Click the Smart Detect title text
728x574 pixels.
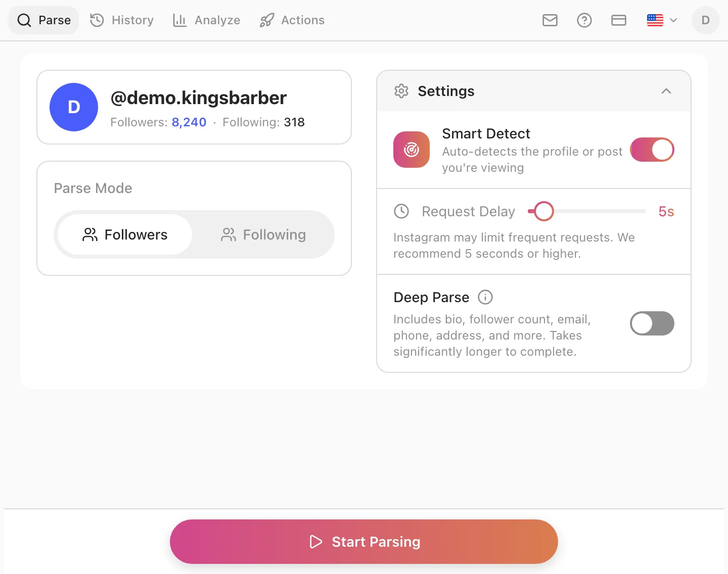486,133
